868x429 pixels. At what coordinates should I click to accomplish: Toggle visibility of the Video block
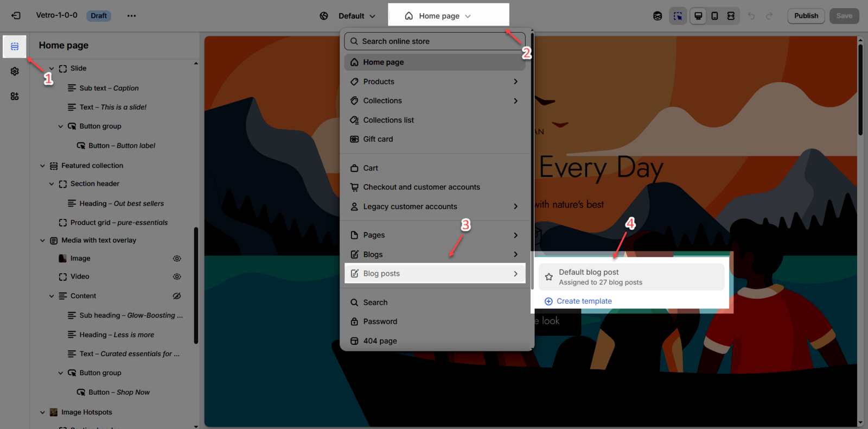coord(177,277)
